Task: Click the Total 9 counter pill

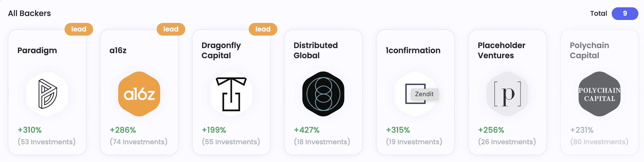Action: 625,13
